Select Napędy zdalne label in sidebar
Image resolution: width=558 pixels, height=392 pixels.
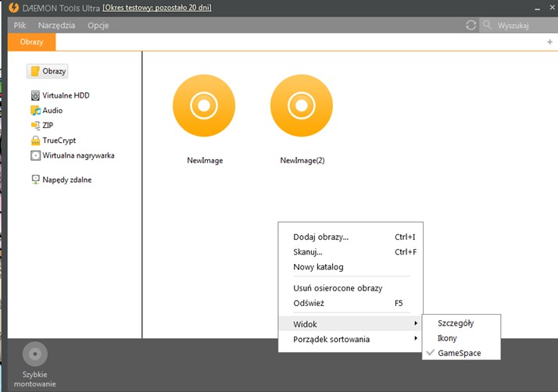[67, 180]
